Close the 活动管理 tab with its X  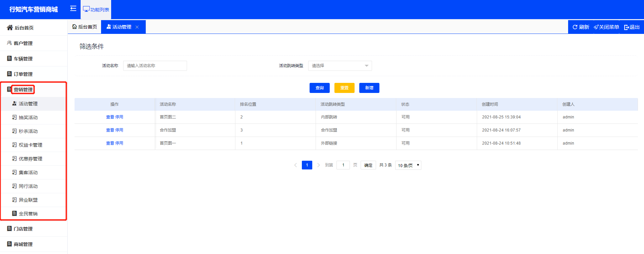tap(137, 27)
